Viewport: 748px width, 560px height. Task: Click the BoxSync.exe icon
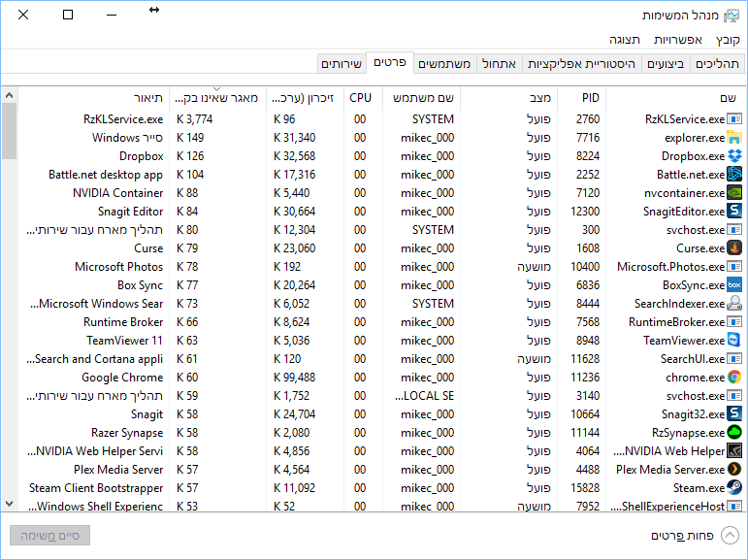[x=734, y=285]
